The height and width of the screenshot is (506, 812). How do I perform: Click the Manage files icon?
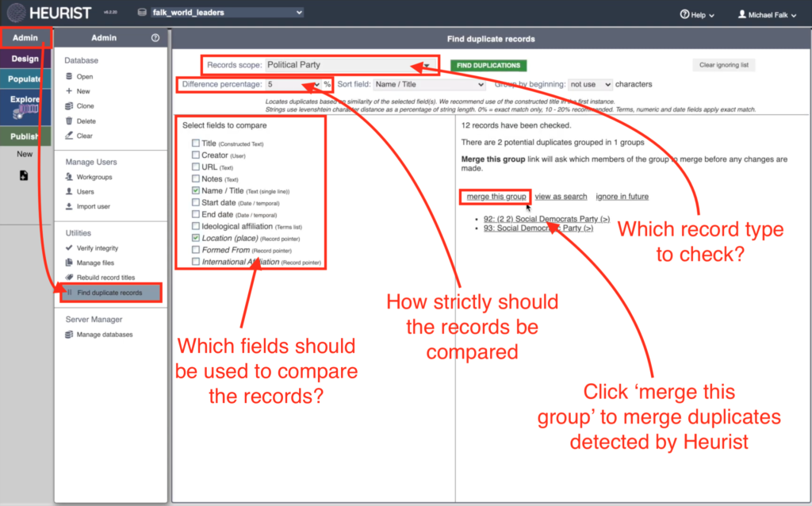point(69,263)
